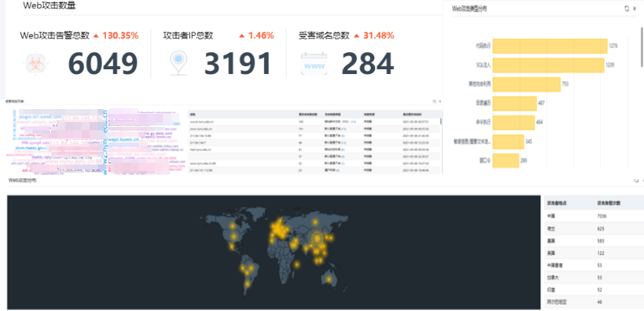Viewport: 644px width, 311px height.
Task: Select the 代码执行 bar valued 1276
Action: (x=549, y=46)
